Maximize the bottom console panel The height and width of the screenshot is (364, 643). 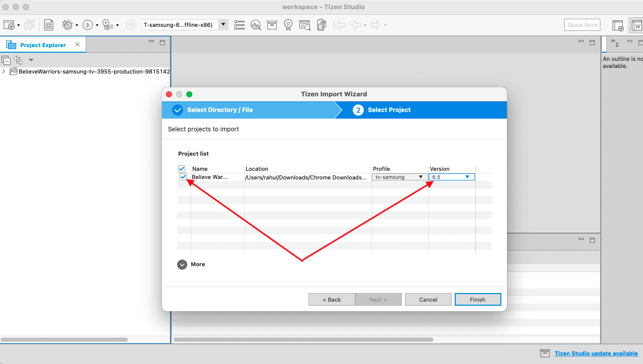pos(592,240)
